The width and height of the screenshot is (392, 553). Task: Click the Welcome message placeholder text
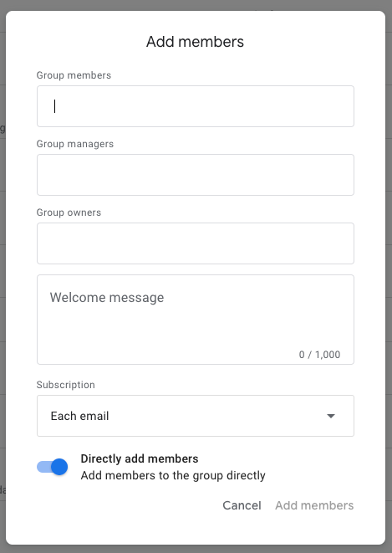(x=107, y=298)
